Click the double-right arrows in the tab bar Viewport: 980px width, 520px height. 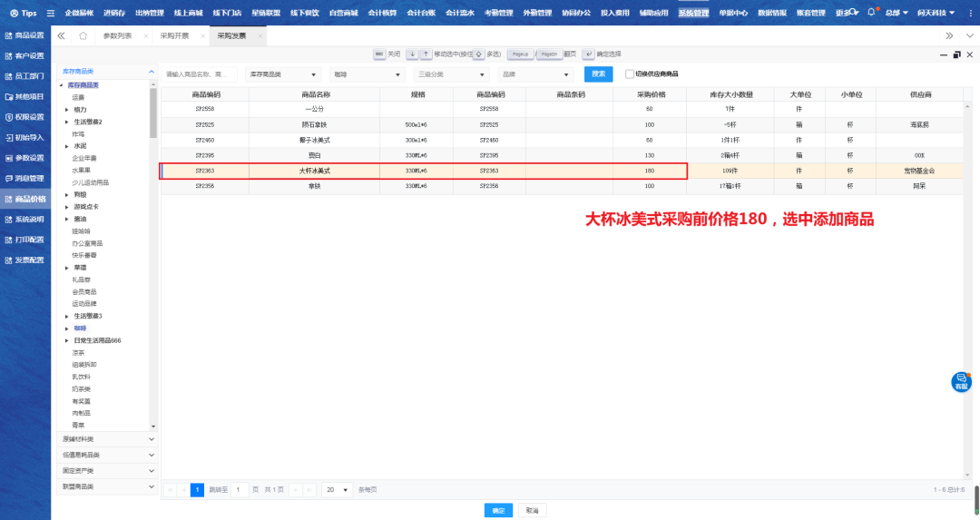pos(949,35)
